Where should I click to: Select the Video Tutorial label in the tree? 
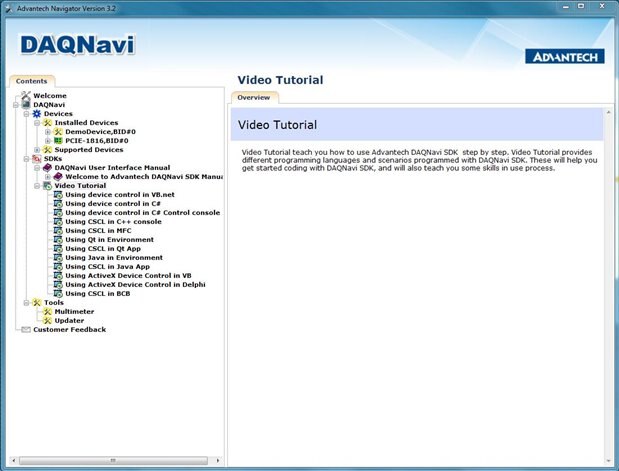pos(80,186)
